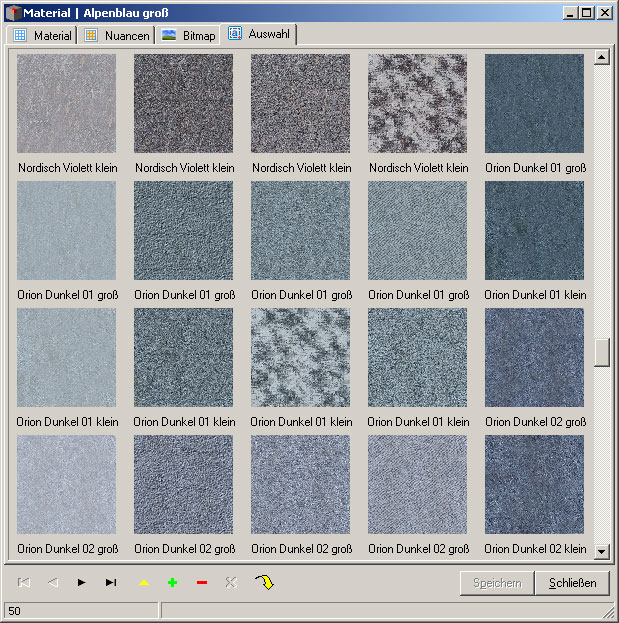Click the Schließen button
This screenshot has height=623, width=619.
[572, 583]
